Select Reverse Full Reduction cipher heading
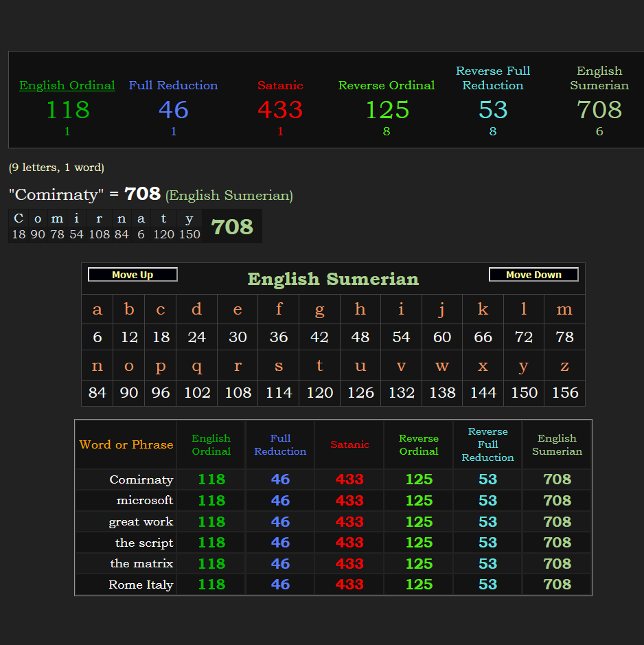Screen dimensions: 644x645 493,78
